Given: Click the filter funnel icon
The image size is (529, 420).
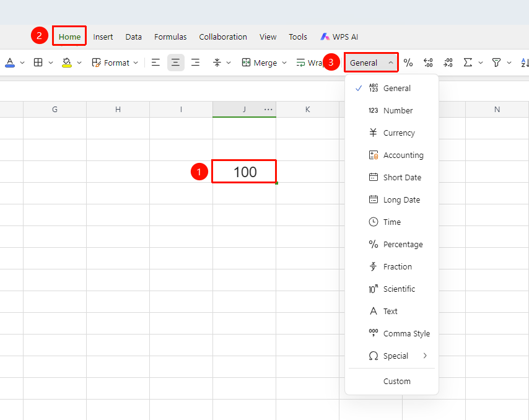Looking at the screenshot, I should 496,63.
